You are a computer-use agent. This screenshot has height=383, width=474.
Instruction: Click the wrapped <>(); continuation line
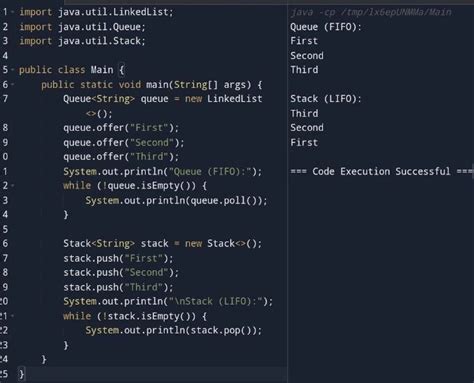(x=99, y=114)
